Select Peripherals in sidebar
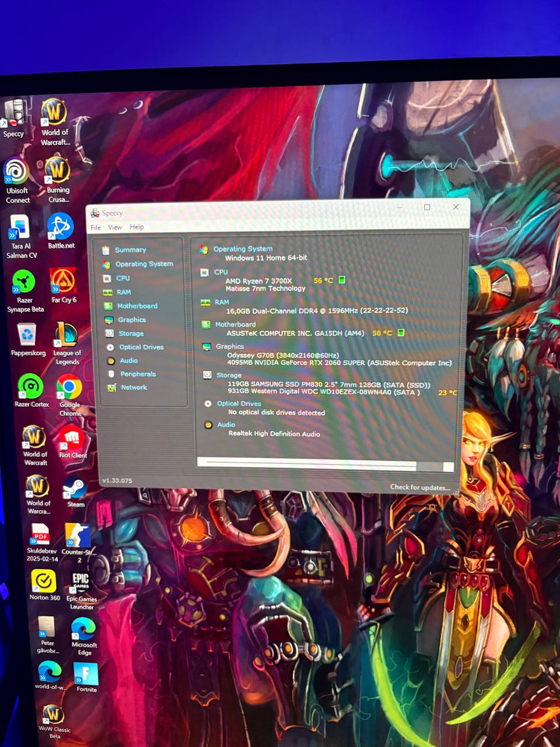560x747 pixels. (x=138, y=374)
